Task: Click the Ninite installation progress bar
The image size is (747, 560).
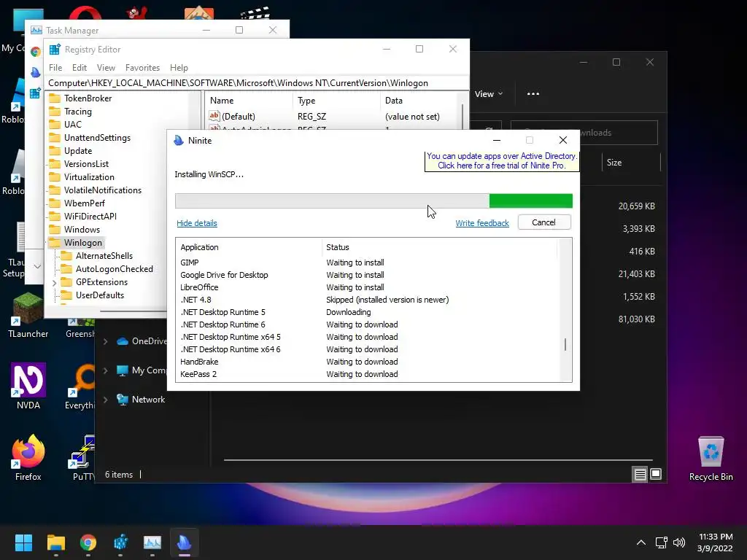Action: pos(373,201)
